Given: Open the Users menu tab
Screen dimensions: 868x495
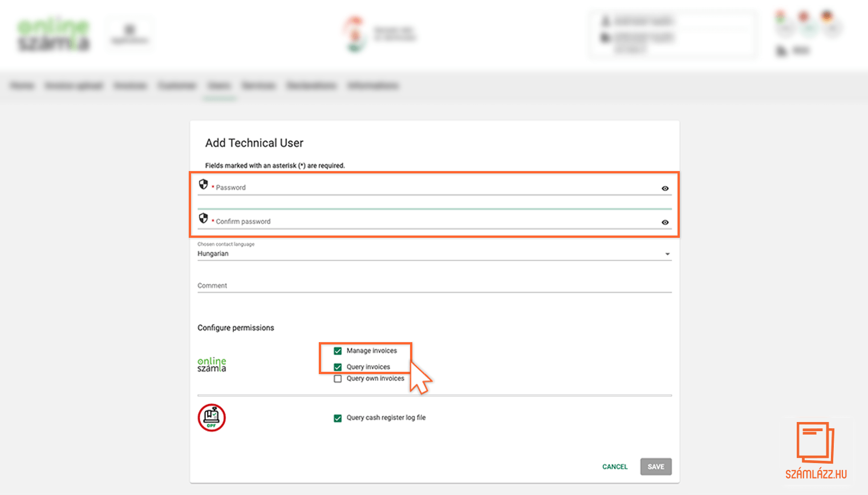Looking at the screenshot, I should 220,86.
